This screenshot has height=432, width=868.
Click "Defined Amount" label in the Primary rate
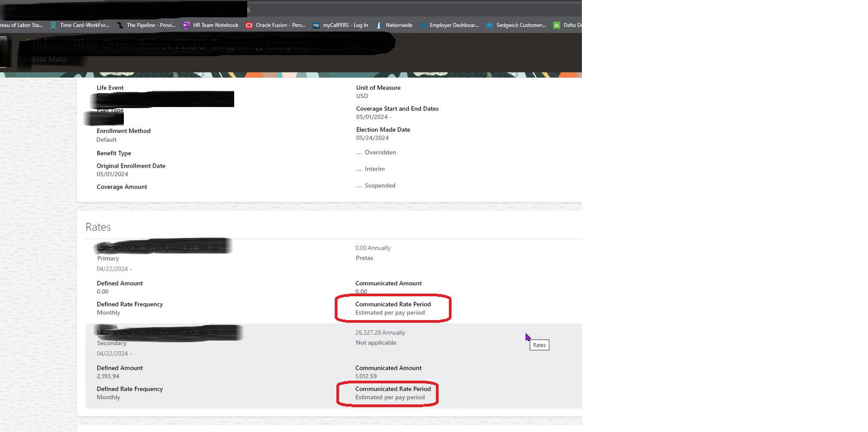120,283
